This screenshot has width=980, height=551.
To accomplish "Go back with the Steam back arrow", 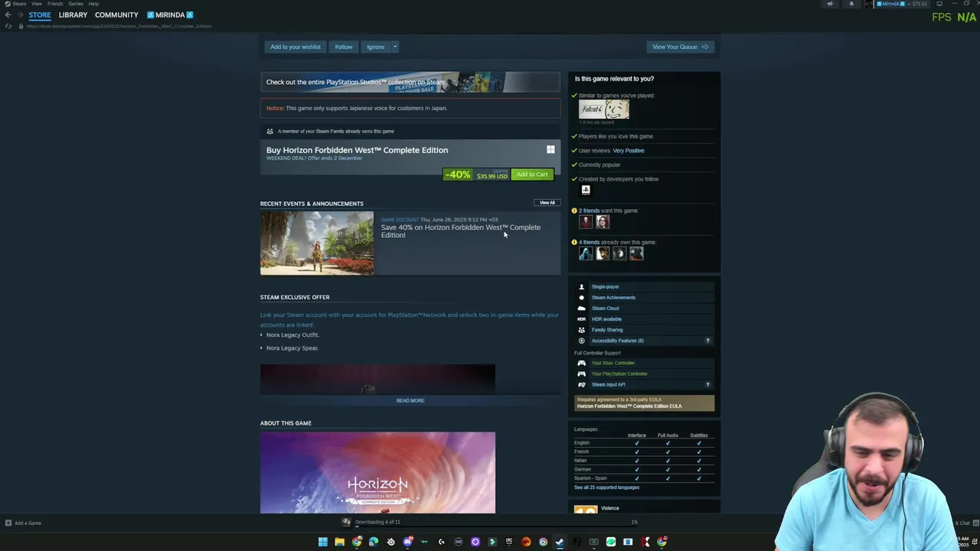I will pyautogui.click(x=8, y=15).
